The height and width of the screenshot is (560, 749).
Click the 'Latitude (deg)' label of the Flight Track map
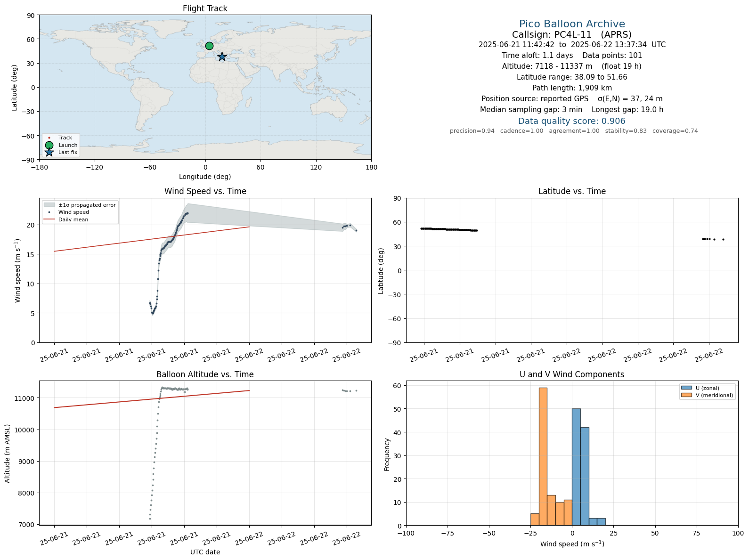[15, 88]
